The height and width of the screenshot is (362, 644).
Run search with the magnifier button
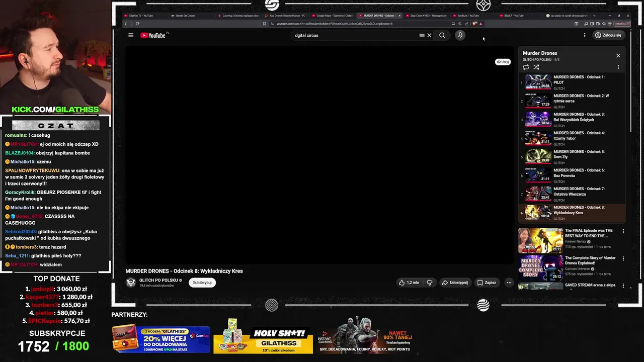442,35
